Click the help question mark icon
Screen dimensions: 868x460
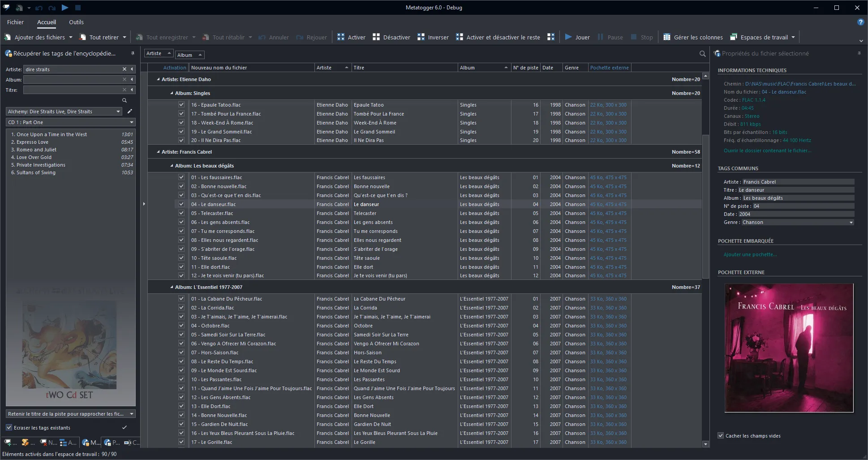(860, 22)
